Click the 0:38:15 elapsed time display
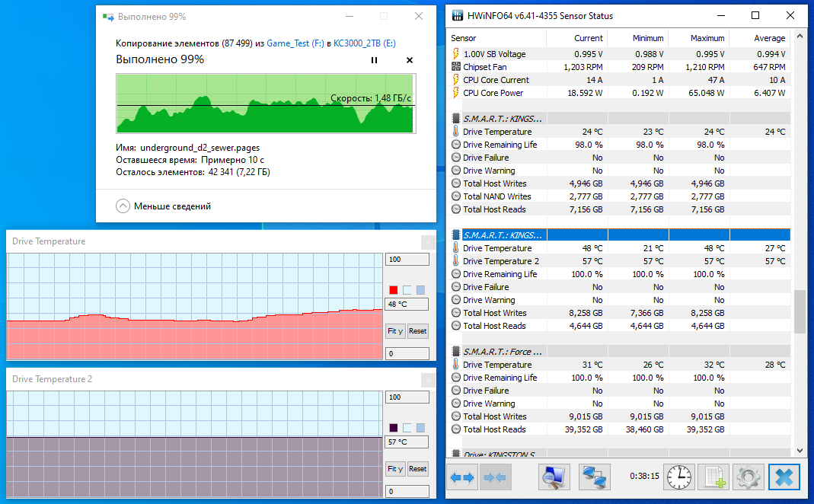The width and height of the screenshot is (814, 504). coord(644,476)
